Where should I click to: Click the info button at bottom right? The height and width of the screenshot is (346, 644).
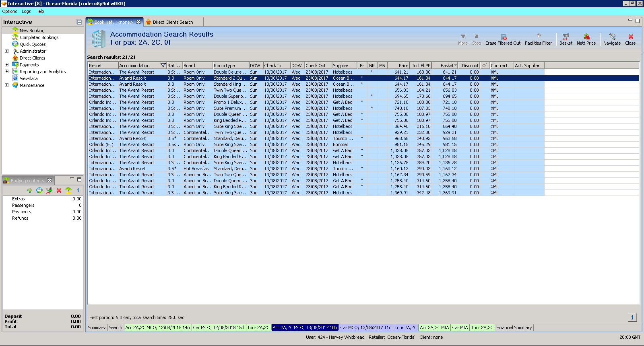tap(632, 317)
